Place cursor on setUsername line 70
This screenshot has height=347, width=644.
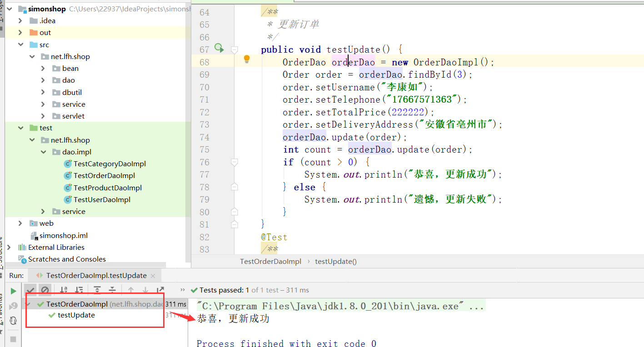[358, 87]
